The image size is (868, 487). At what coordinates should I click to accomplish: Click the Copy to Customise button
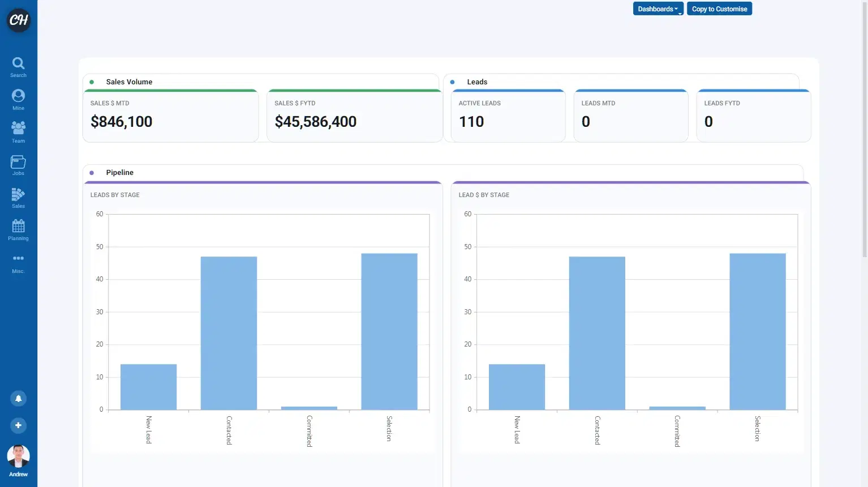coord(719,9)
